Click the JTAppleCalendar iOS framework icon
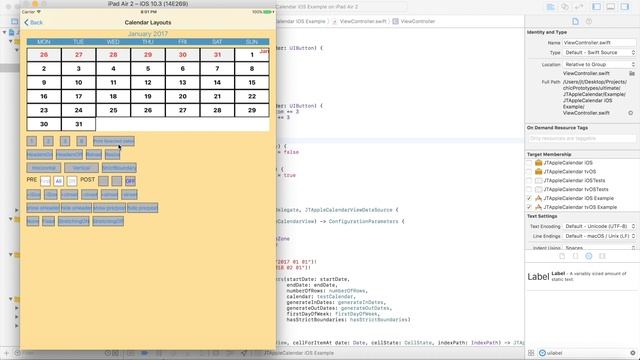Image resolution: width=640 pixels, height=360 pixels. pyautogui.click(x=538, y=163)
